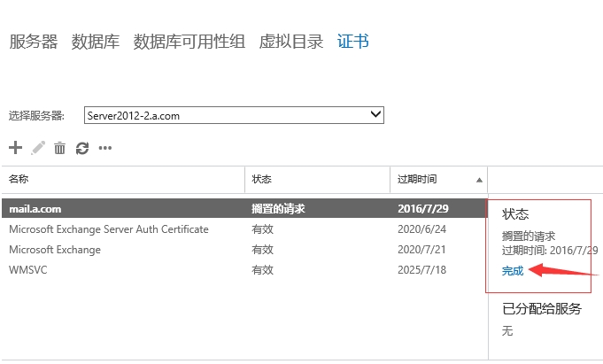Click expiry date 2020/7/21
Screen dimensions: 603x364
[x=421, y=250]
